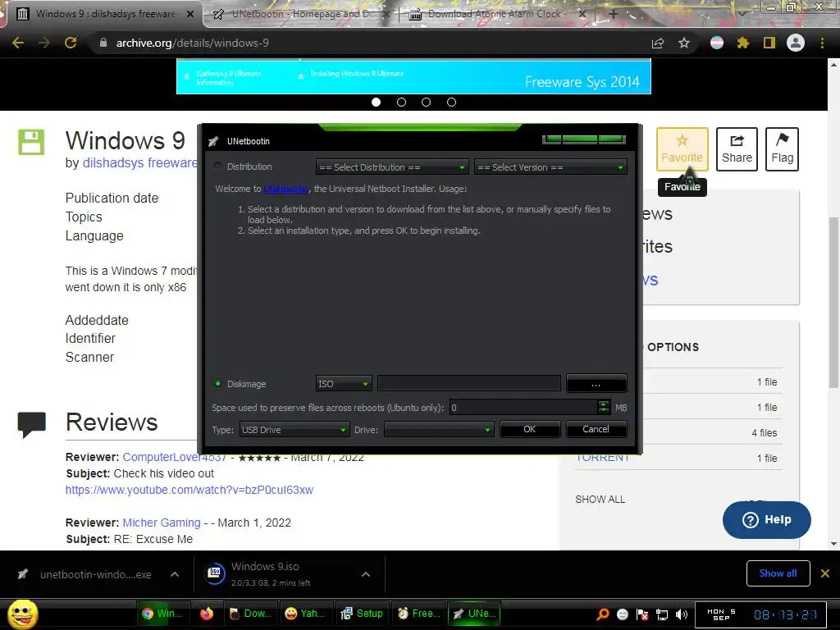
Task: Go back using the browser back arrow
Action: coord(18,43)
